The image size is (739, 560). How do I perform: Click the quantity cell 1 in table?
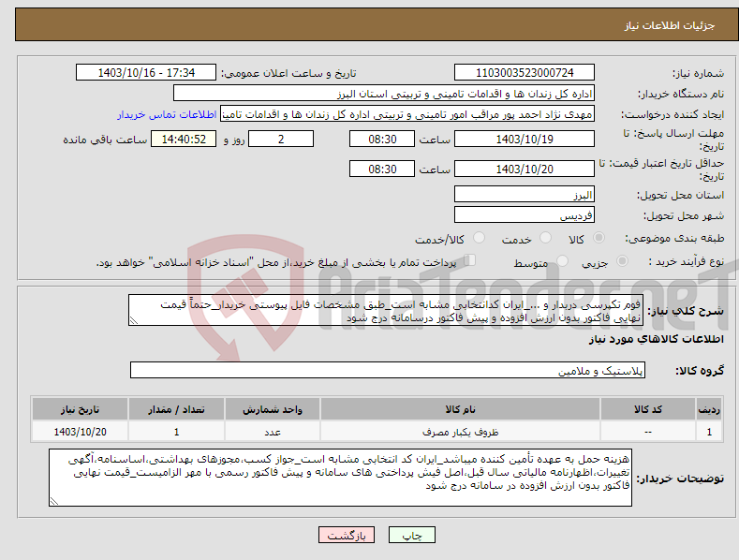point(176,432)
